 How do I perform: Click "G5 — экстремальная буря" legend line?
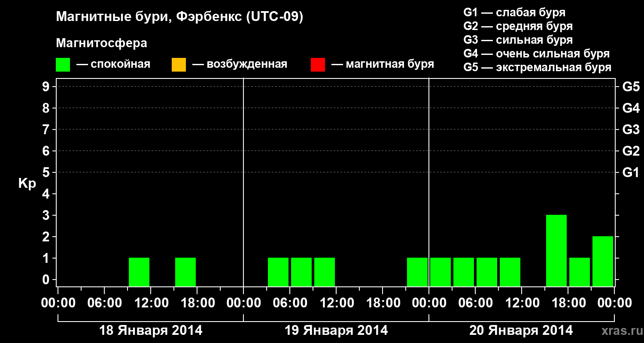[538, 67]
